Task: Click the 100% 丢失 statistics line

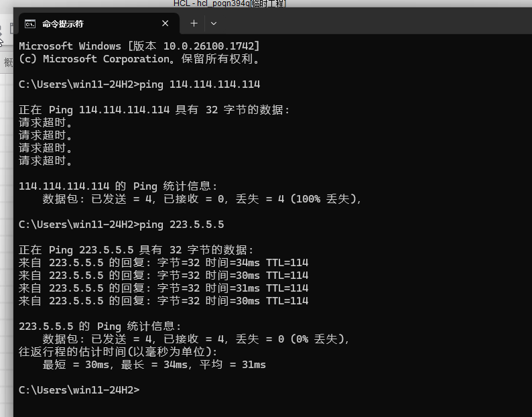Action: coord(202,199)
